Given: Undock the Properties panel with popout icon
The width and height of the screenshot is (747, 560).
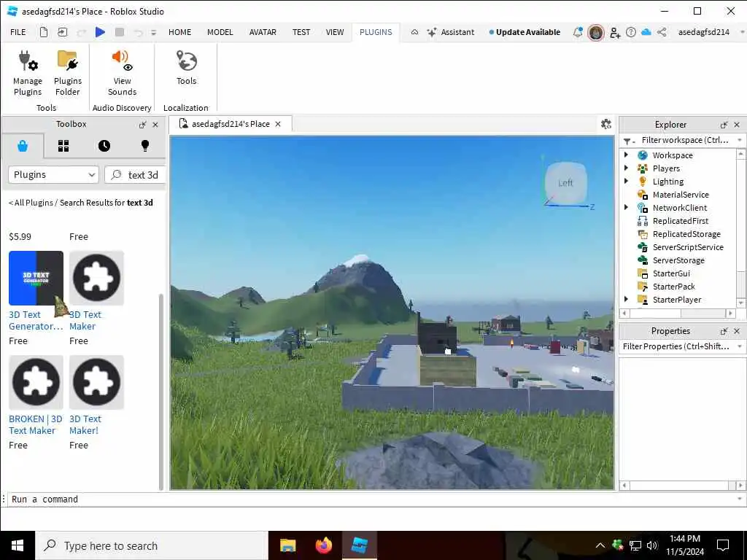Looking at the screenshot, I should tap(724, 331).
